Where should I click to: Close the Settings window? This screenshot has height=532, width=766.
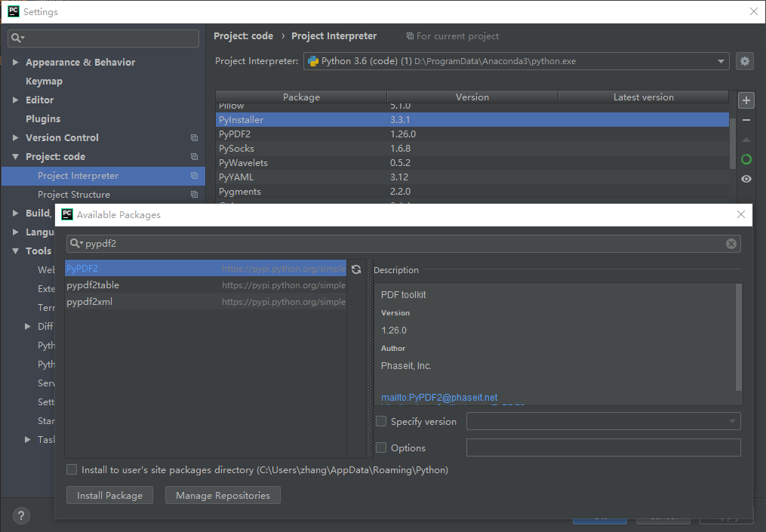[753, 11]
